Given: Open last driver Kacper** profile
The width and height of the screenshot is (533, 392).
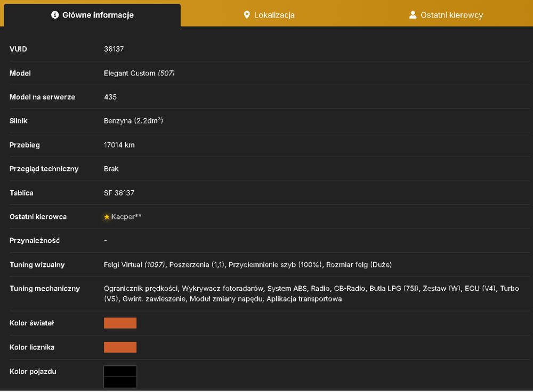Looking at the screenshot, I should [126, 217].
